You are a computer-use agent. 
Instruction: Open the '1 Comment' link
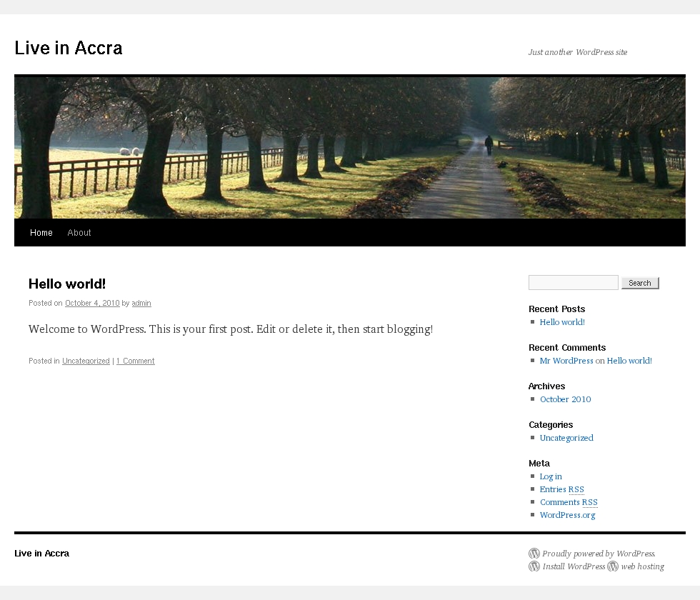(135, 361)
